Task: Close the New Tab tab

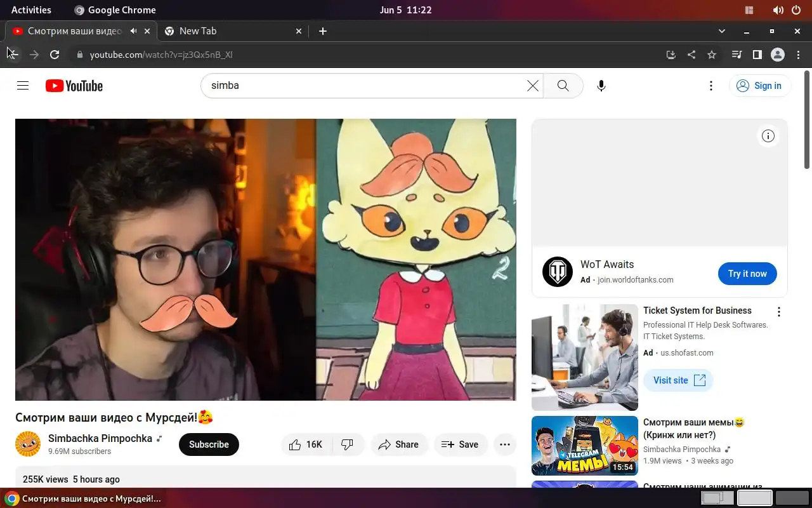Action: click(x=299, y=31)
